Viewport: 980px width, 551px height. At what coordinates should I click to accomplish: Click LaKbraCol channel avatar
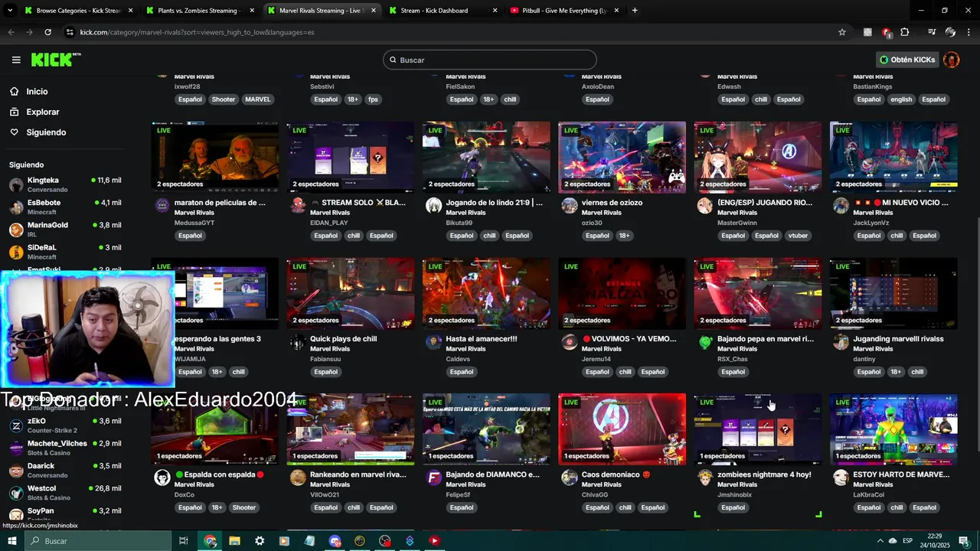841,478
